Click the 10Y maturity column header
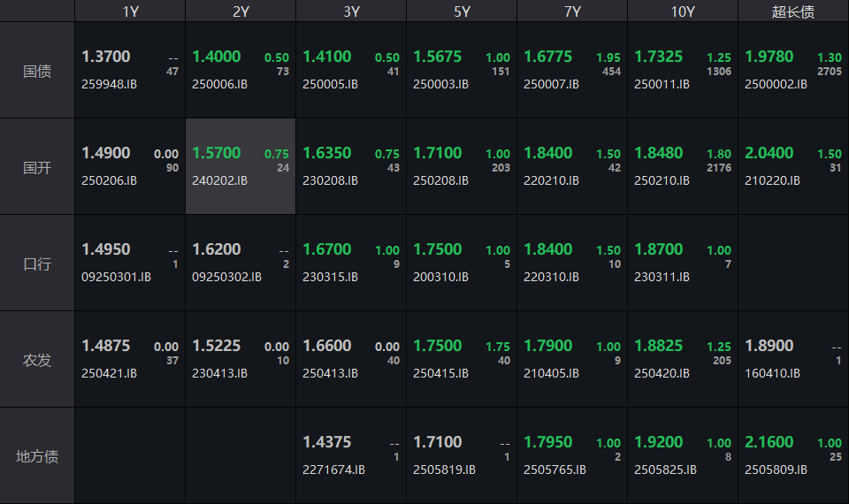Image resolution: width=849 pixels, height=504 pixels. [x=683, y=11]
